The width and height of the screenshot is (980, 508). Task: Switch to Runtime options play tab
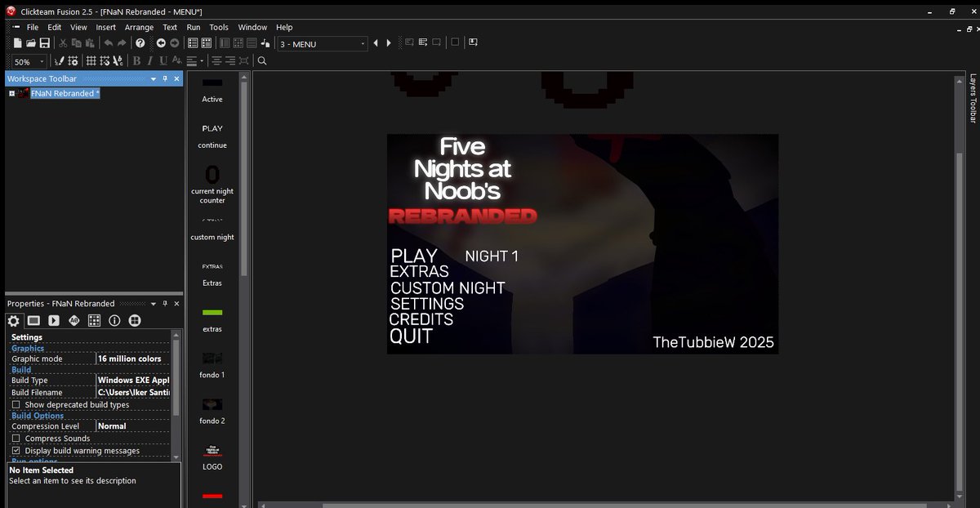tap(54, 321)
